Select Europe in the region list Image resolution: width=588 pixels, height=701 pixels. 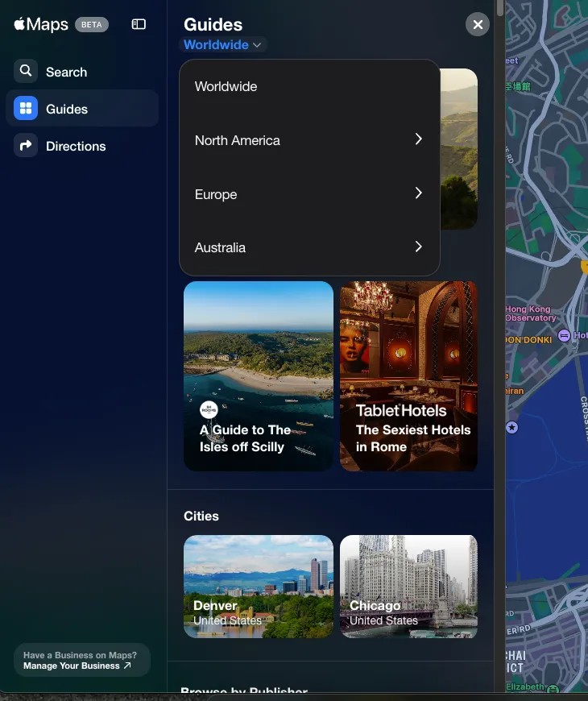[x=216, y=194]
